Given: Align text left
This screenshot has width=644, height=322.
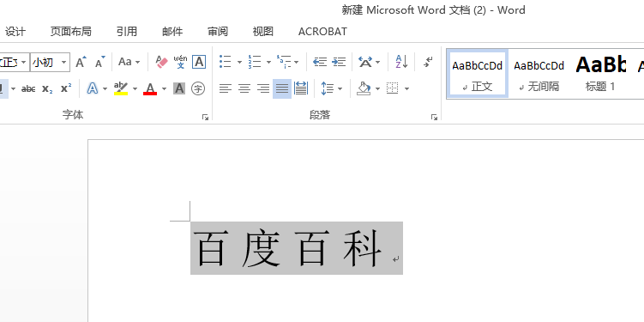Looking at the screenshot, I should pos(225,88).
